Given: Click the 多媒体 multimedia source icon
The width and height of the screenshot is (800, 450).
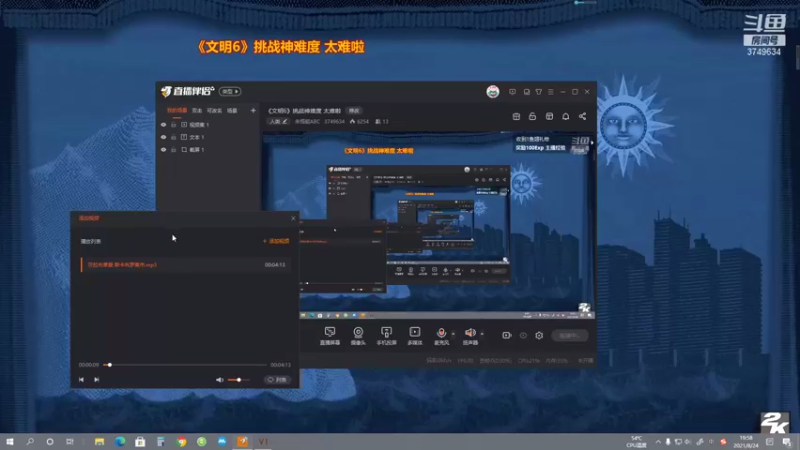Looking at the screenshot, I should click(x=415, y=332).
